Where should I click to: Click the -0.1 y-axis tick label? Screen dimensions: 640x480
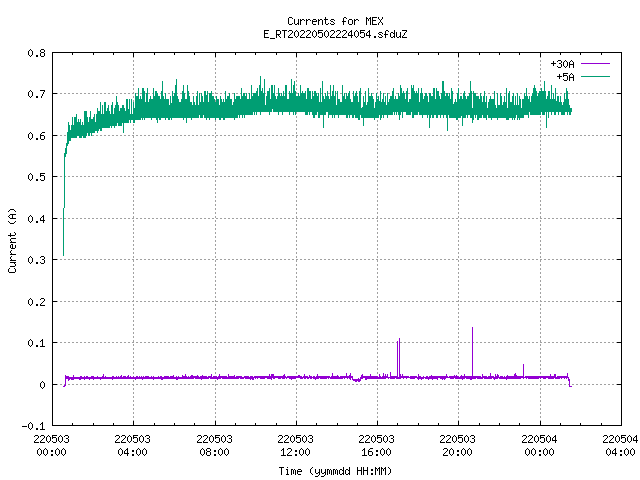pyautogui.click(x=33, y=426)
